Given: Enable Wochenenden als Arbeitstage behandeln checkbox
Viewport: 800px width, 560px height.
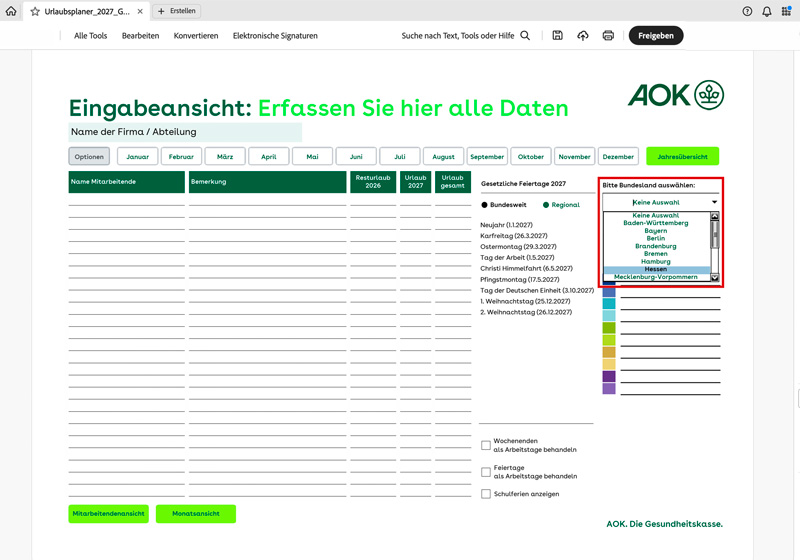Looking at the screenshot, I should click(486, 445).
